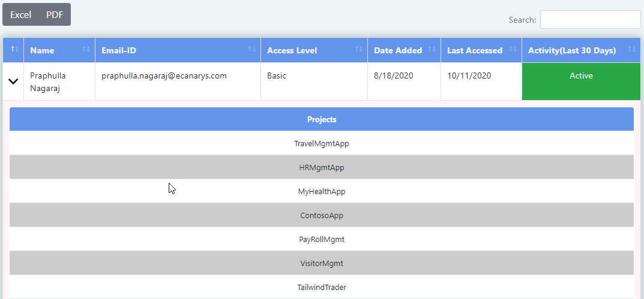Click the Search: label
Image resolution: width=644 pixels, height=299 pixels.
[522, 20]
